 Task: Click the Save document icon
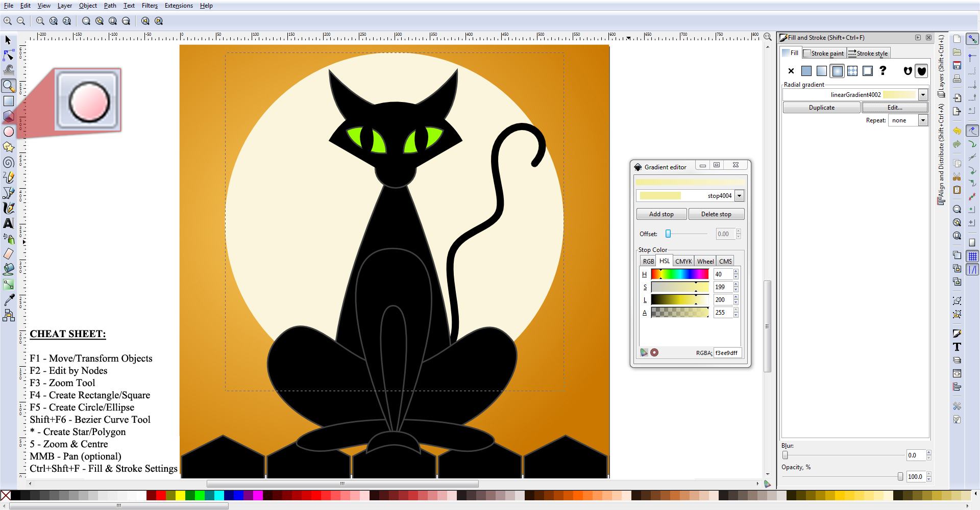957,65
